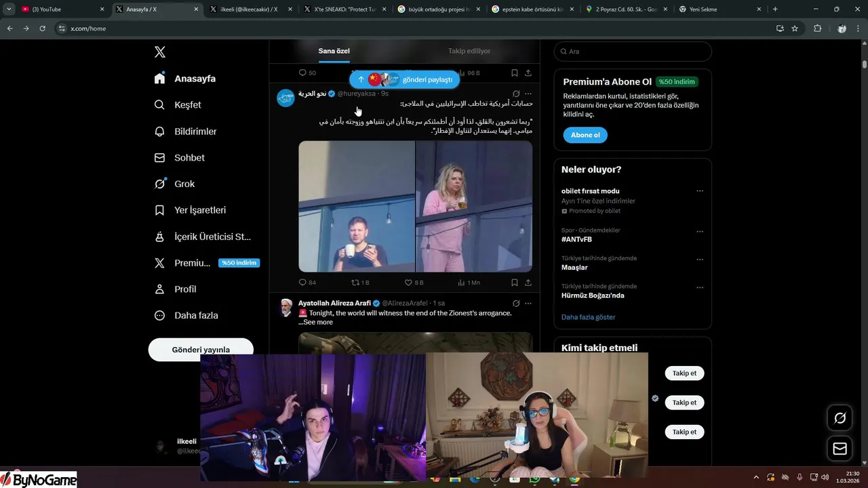Open options for Maaşlar trend
The width and height of the screenshot is (868, 488).
(x=700, y=259)
